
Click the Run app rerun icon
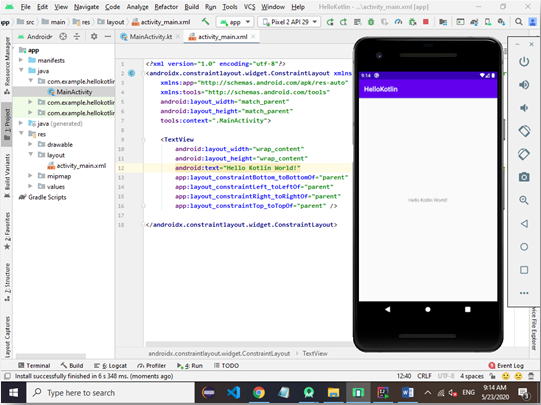[330, 22]
